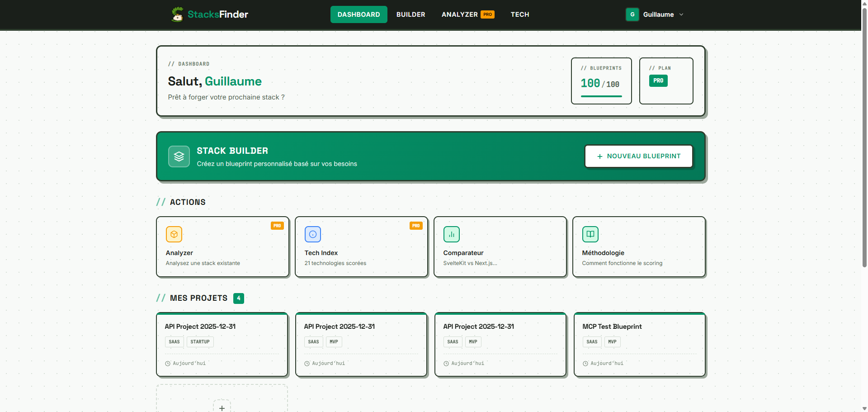Click the blueprints usage progress bar

[601, 96]
